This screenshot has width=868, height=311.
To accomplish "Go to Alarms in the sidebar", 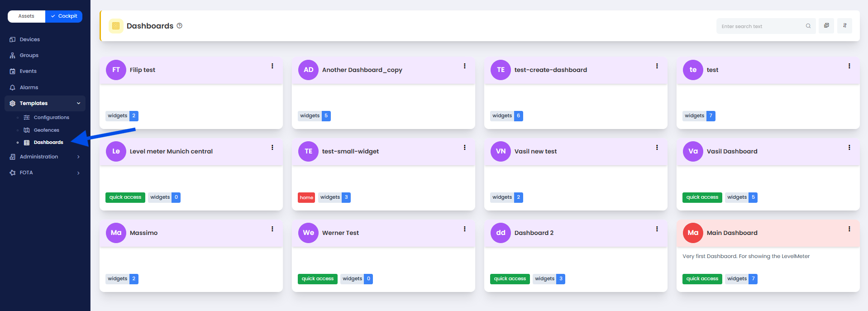I will point(29,87).
